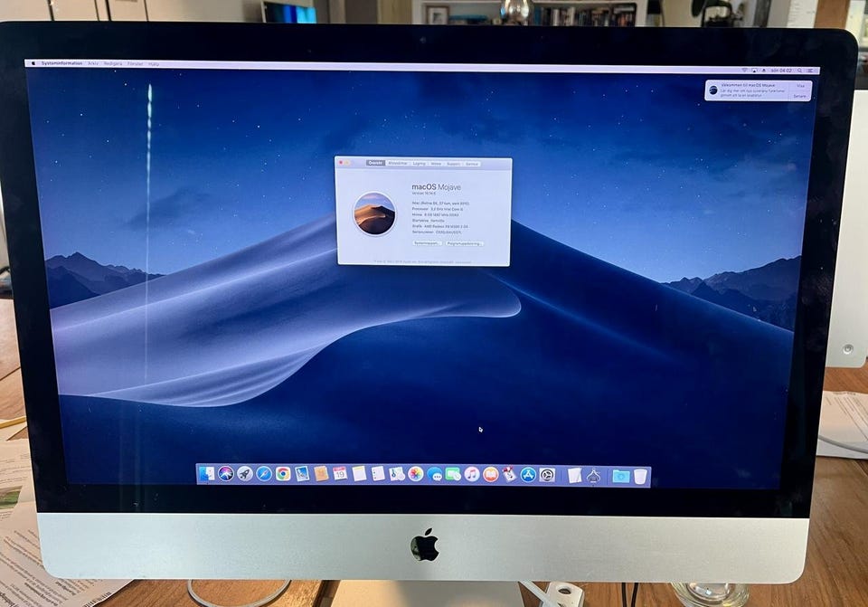868x607 pixels.
Task: Switch to the Minne tab
Action: tap(436, 164)
